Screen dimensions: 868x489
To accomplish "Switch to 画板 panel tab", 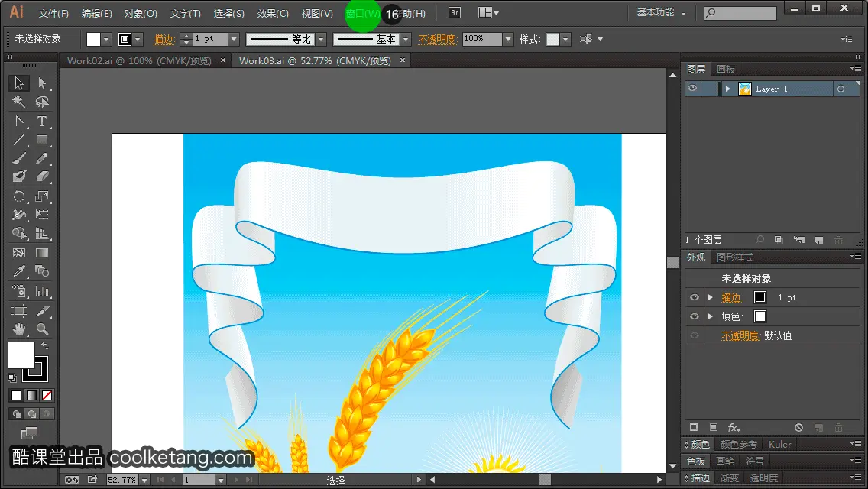I will pos(726,70).
